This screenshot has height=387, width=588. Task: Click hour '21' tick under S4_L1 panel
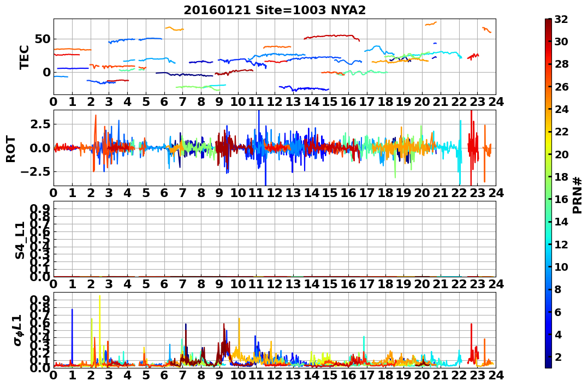(441, 284)
